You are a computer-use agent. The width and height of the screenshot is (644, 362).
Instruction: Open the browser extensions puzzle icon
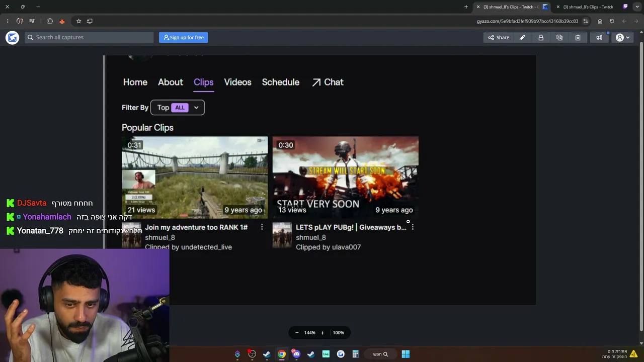[50, 21]
